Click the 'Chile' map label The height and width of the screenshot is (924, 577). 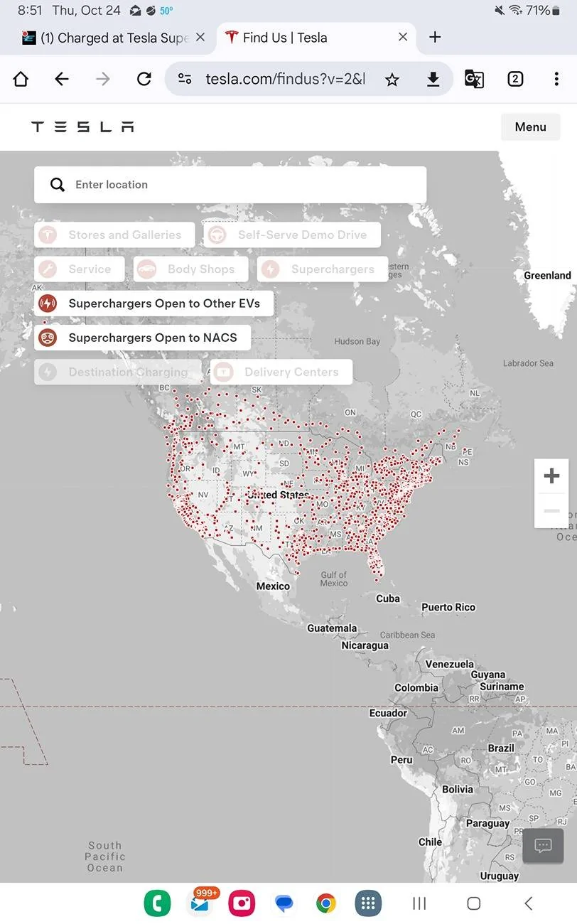tap(430, 842)
